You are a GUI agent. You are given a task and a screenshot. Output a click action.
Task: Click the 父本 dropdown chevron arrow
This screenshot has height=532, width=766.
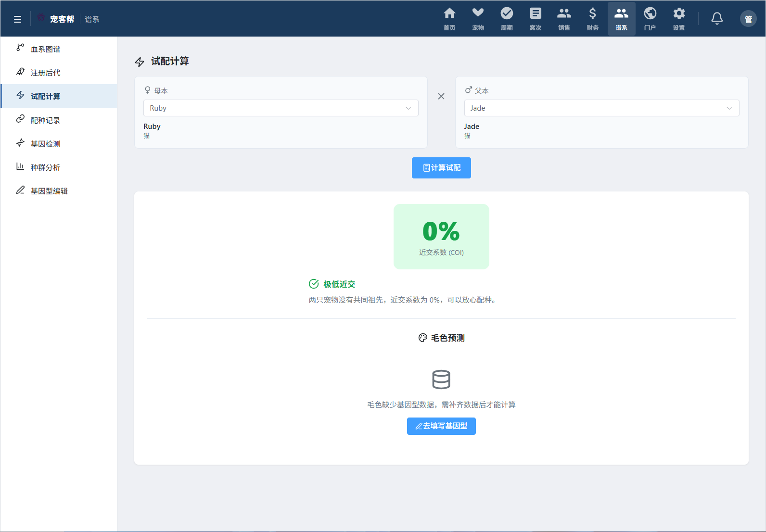(729, 108)
